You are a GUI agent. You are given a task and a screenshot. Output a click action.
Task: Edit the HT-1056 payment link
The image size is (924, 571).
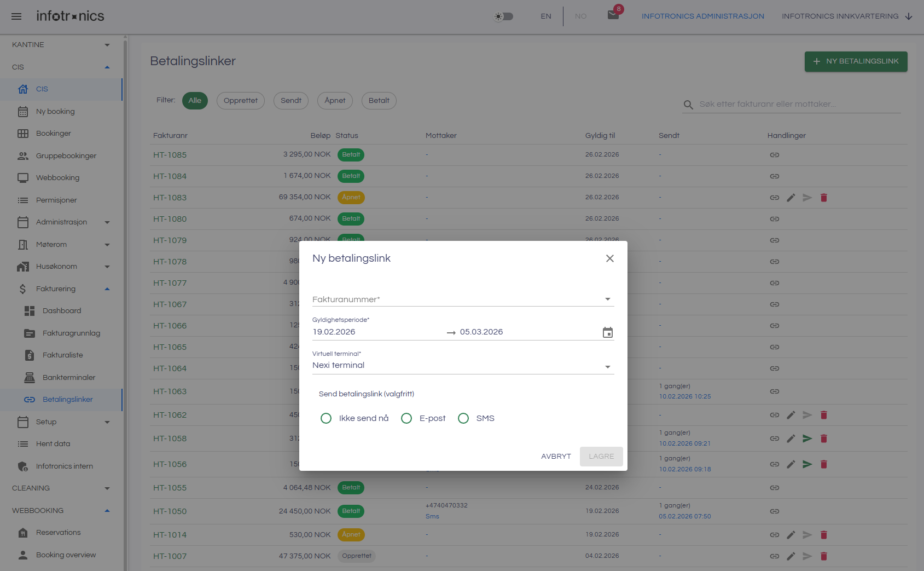point(791,464)
